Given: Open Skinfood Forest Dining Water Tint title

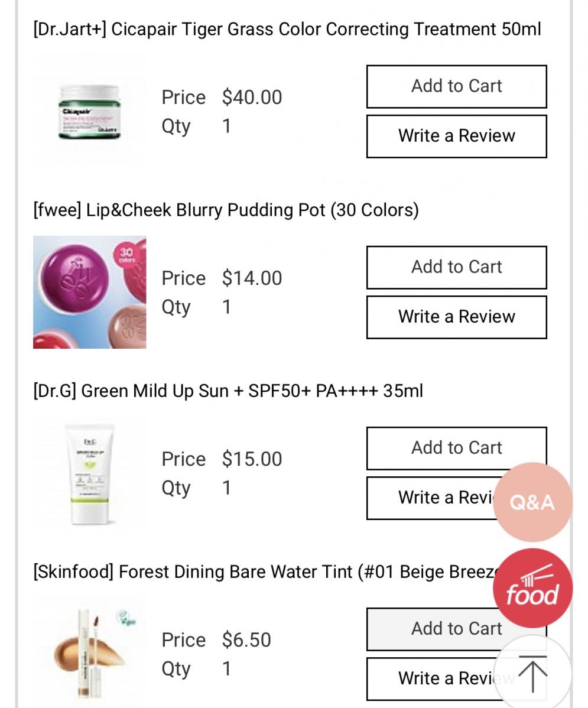Looking at the screenshot, I should click(x=260, y=571).
